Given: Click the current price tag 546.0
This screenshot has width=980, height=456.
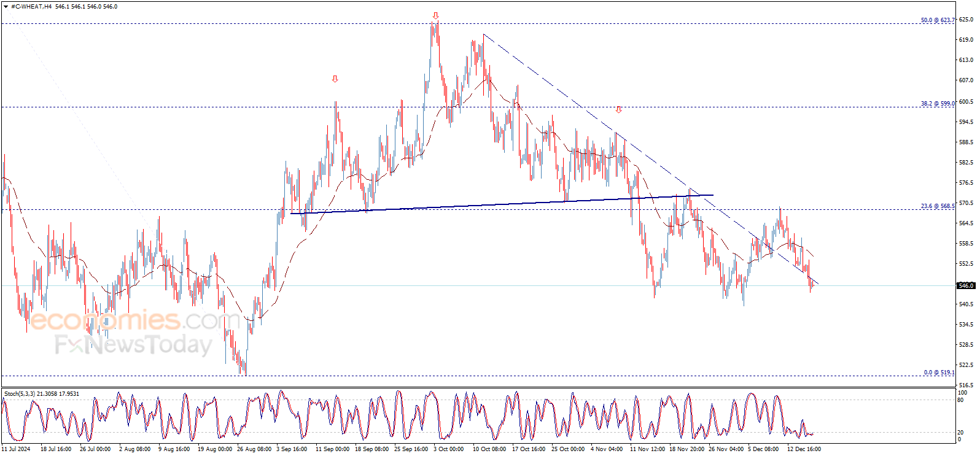Looking at the screenshot, I should (966, 285).
